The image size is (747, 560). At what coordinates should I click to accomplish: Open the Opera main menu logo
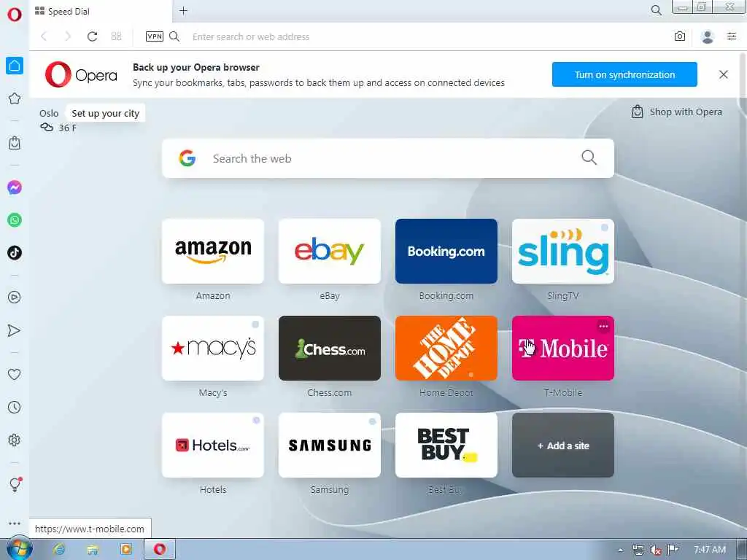(x=15, y=15)
